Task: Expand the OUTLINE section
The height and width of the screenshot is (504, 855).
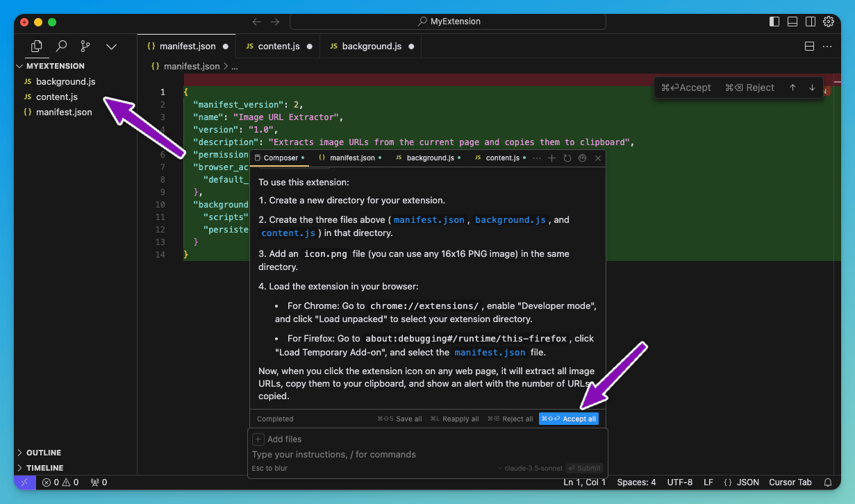Action: coord(43,453)
